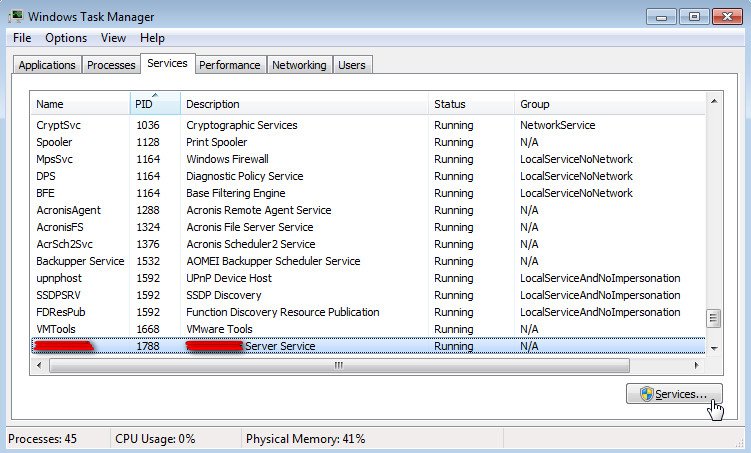Switch to the Networking tab
The width and height of the screenshot is (751, 453).
coord(299,65)
